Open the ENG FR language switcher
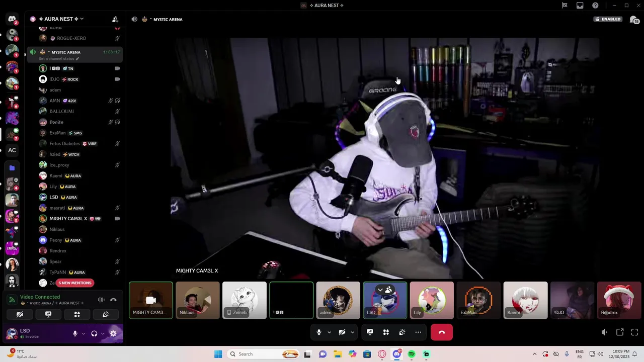Image resolution: width=644 pixels, height=362 pixels. (580, 354)
